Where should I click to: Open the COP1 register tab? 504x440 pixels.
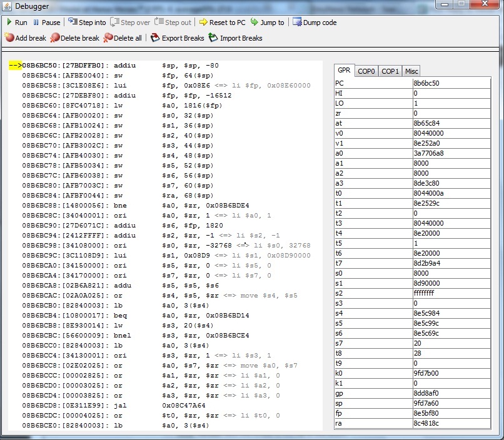click(390, 71)
